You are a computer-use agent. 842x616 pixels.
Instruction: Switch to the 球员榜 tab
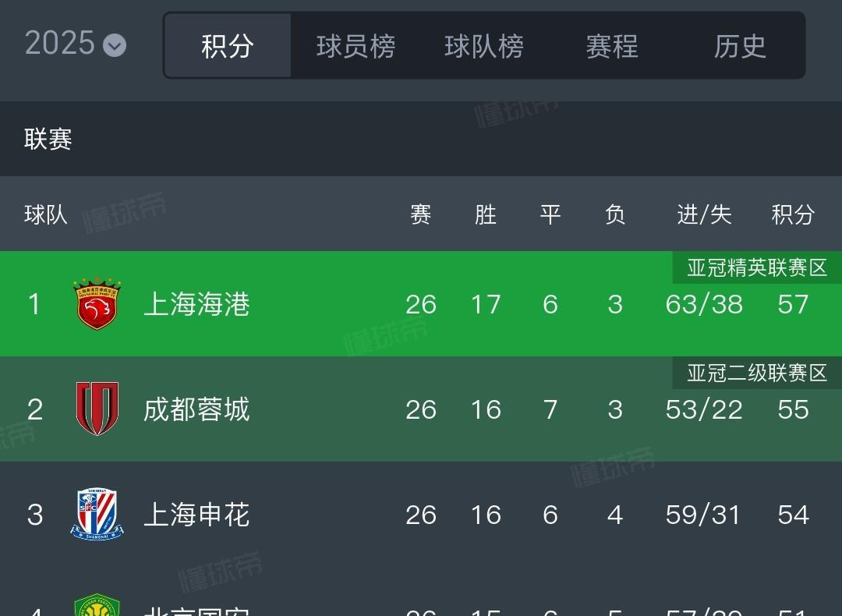coord(356,46)
